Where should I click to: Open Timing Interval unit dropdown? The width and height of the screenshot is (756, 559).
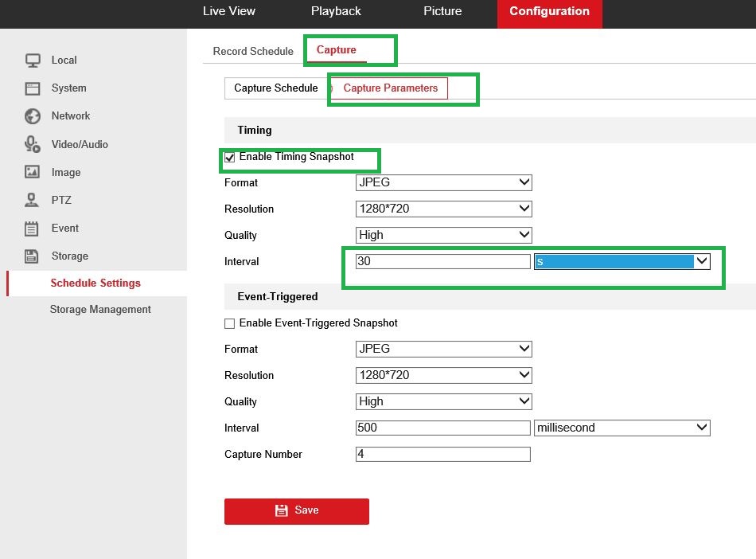622,261
